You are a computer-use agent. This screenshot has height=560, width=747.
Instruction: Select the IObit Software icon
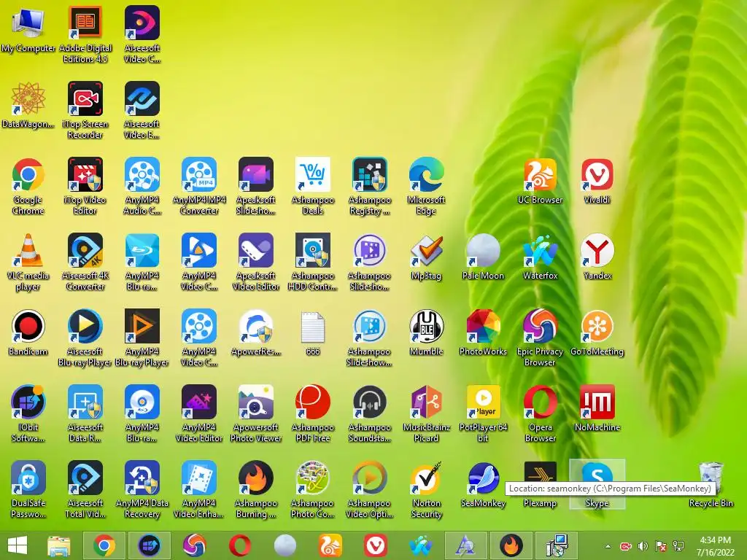28,413
